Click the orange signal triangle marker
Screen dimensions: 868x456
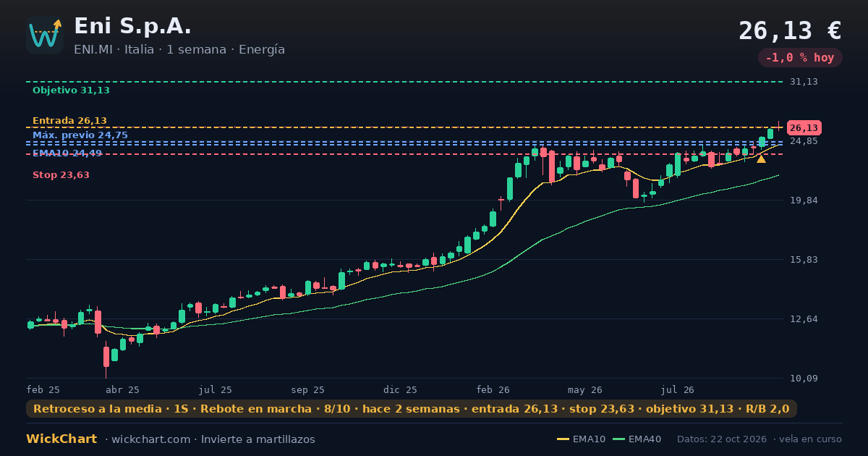click(761, 159)
